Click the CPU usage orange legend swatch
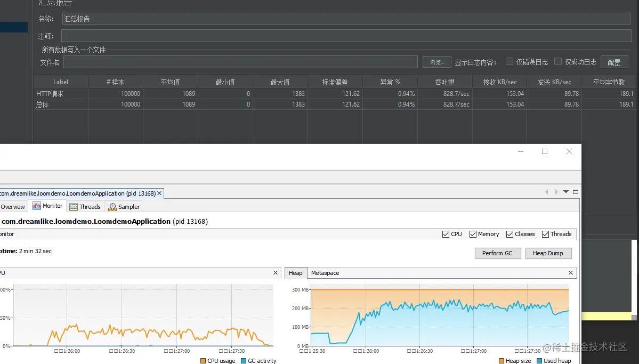Viewport: 639px width, 364px height. click(203, 361)
